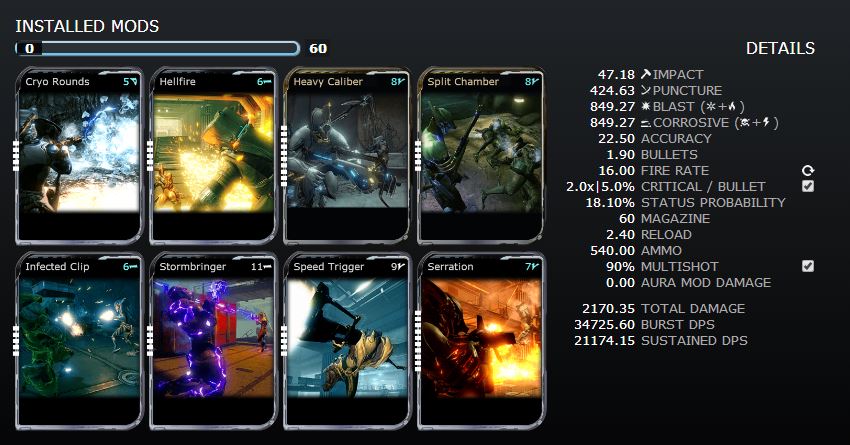Click the polarity icon on Serration card

coord(536,266)
